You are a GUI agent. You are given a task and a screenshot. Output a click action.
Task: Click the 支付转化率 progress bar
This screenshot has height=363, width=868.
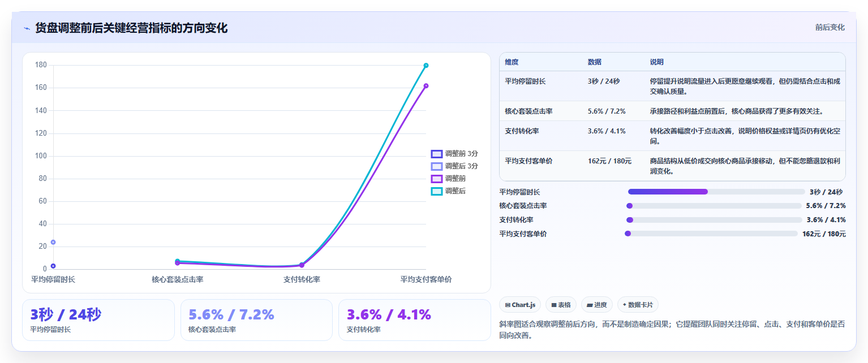click(x=714, y=220)
